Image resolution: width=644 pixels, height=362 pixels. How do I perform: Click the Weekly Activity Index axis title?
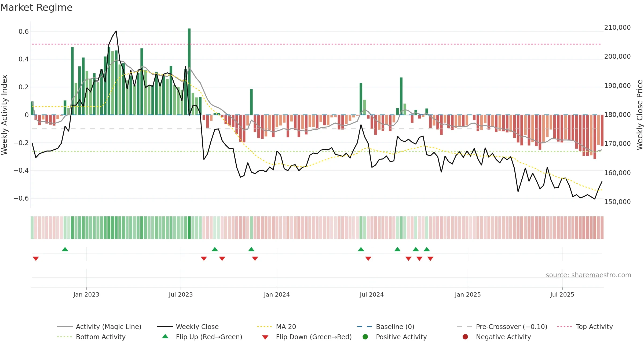point(5,115)
